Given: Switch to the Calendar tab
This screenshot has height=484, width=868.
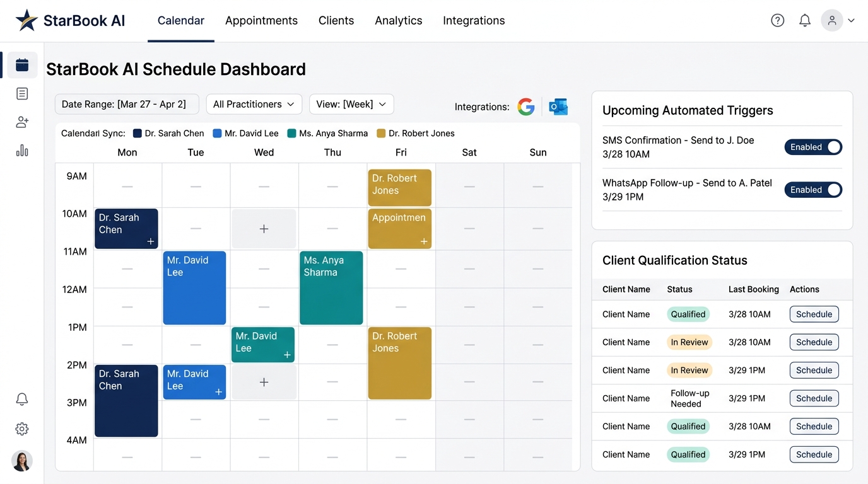Looking at the screenshot, I should [x=181, y=21].
